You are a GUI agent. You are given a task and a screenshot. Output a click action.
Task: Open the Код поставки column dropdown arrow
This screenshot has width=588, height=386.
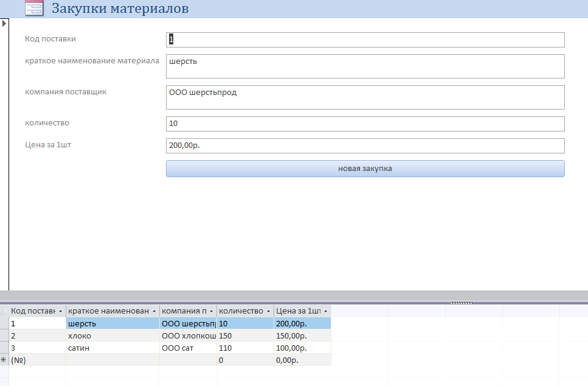60,311
